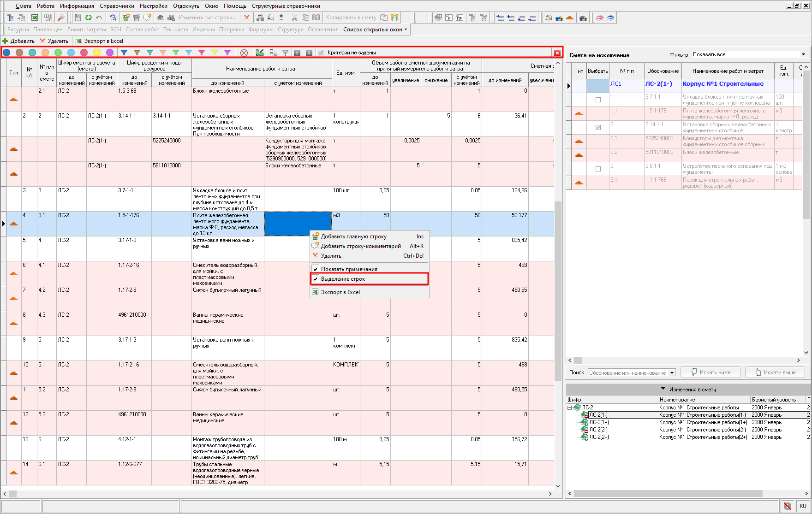The height and width of the screenshot is (514, 812).
Task: Click the move-down arrow icon in the color bar
Action: coord(309,53)
